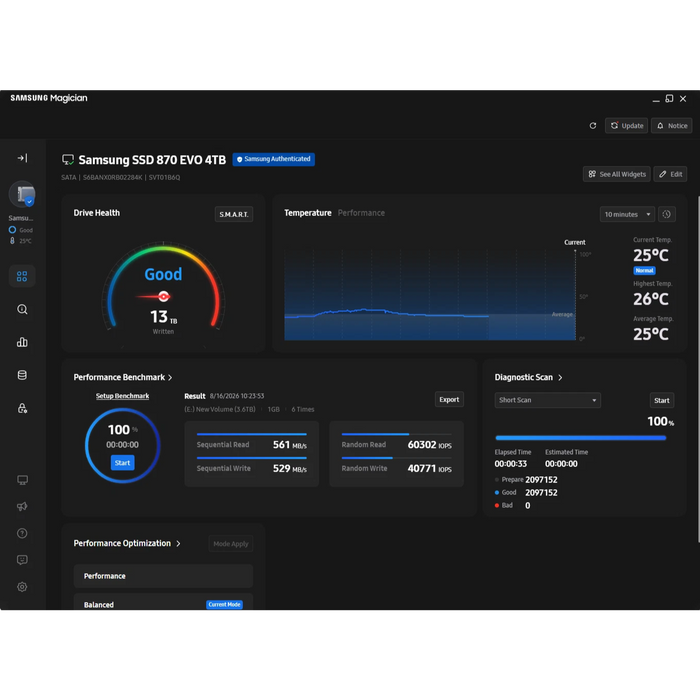This screenshot has height=700, width=700.
Task: Expand the Performance Benchmark section chevron
Action: click(170, 378)
